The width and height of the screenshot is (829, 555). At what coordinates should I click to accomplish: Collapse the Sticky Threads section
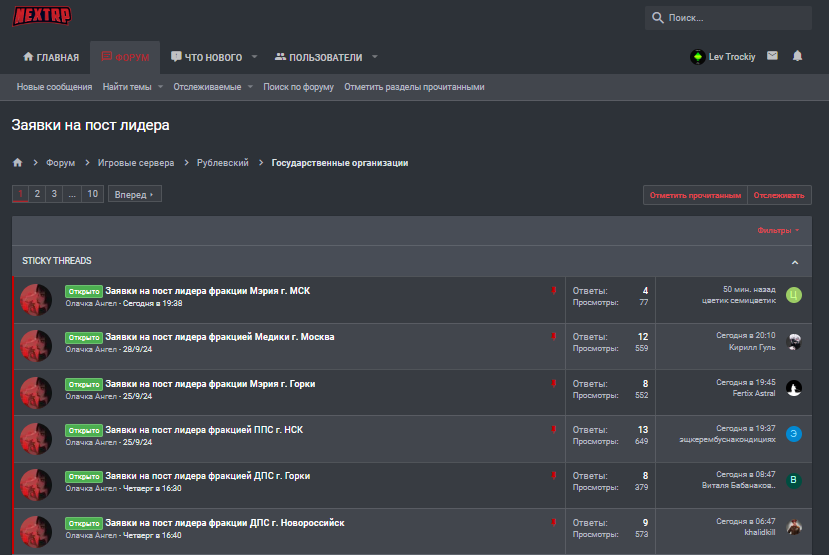click(795, 262)
